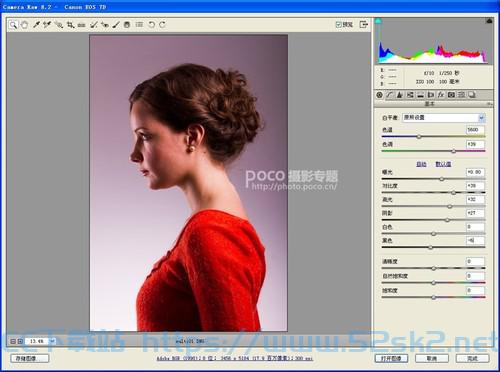This screenshot has height=372, width=500.
Task: Click the Exposure value input field
Action: [475, 172]
